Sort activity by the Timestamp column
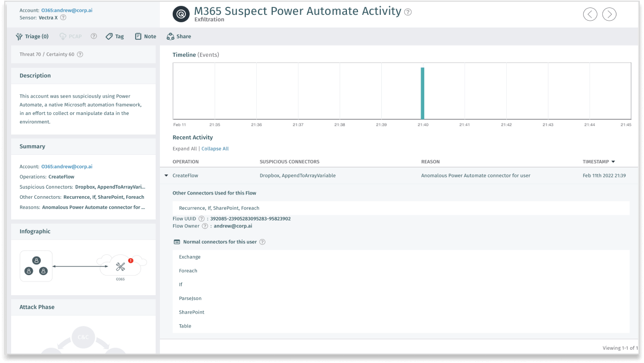 pos(599,162)
